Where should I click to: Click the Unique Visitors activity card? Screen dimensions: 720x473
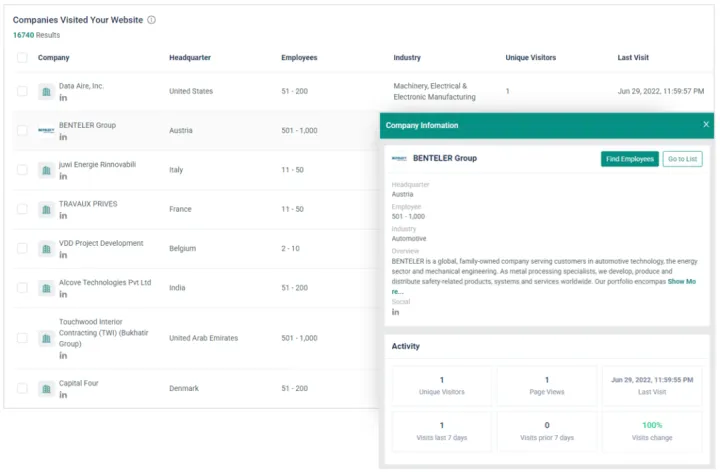coord(442,386)
